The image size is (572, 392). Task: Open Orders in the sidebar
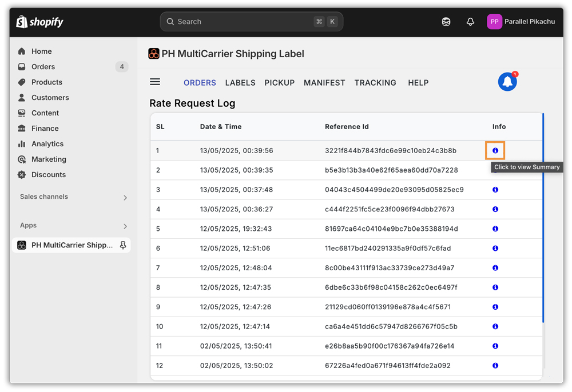tap(43, 67)
